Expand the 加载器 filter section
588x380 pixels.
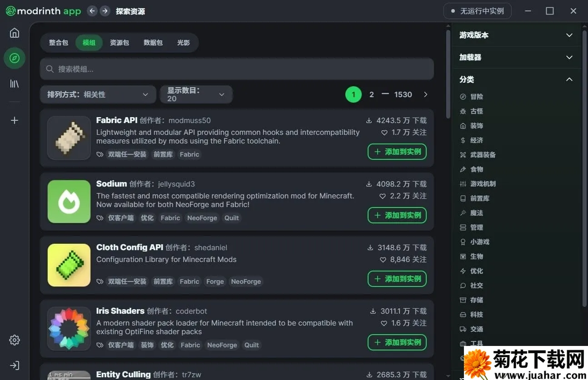click(516, 57)
